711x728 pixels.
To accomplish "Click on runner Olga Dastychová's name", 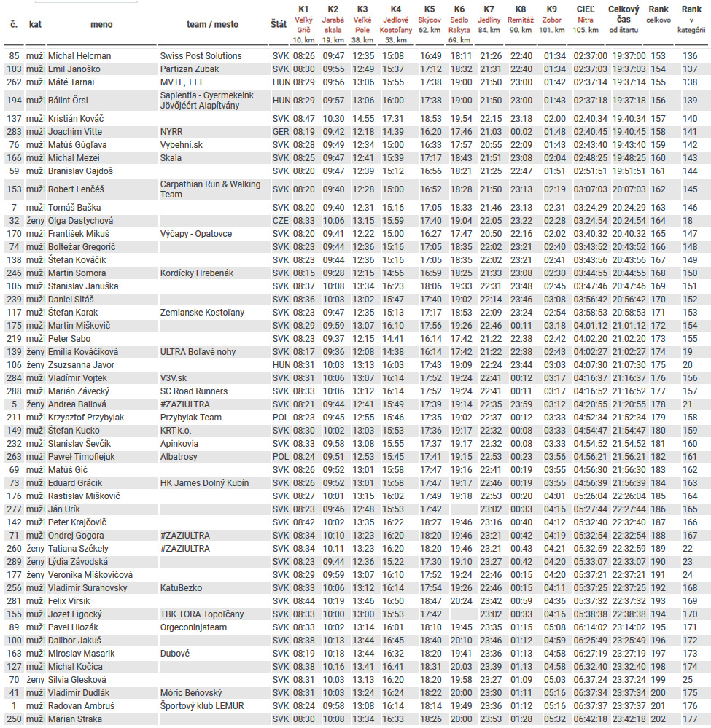I will [x=80, y=221].
